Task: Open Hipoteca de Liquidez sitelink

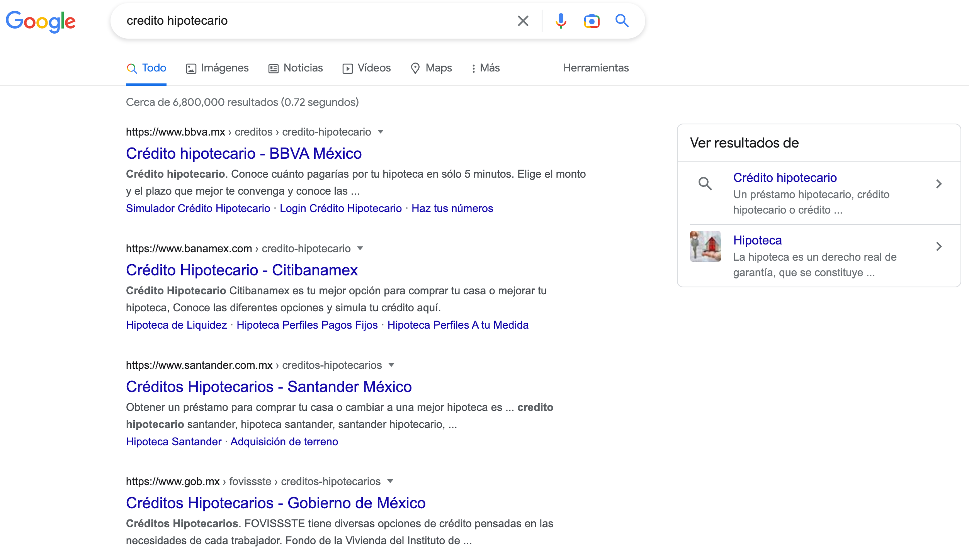Action: [x=176, y=325]
